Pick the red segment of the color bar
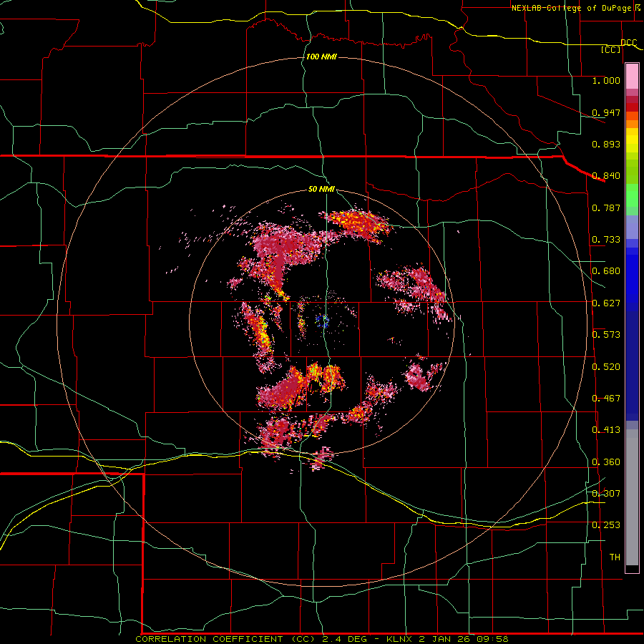Image resolution: width=644 pixels, height=644 pixels. (x=632, y=107)
